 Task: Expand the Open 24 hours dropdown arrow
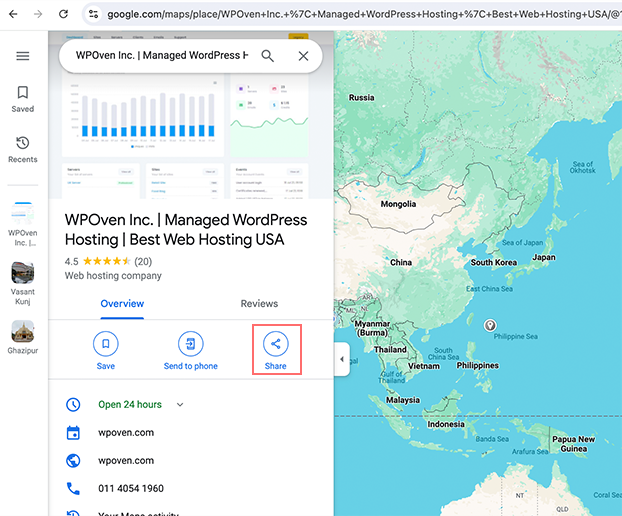point(180,405)
